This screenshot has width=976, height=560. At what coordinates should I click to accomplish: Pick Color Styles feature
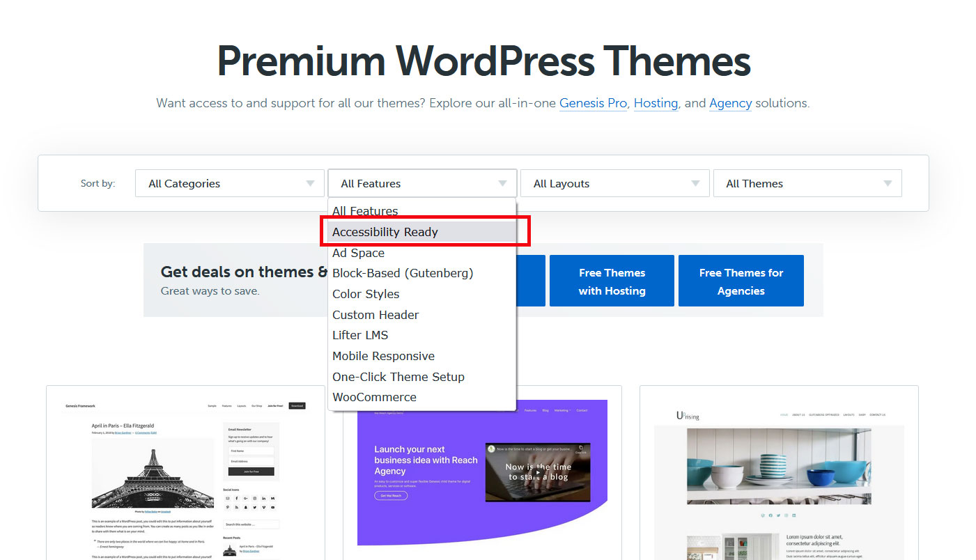[421, 294]
